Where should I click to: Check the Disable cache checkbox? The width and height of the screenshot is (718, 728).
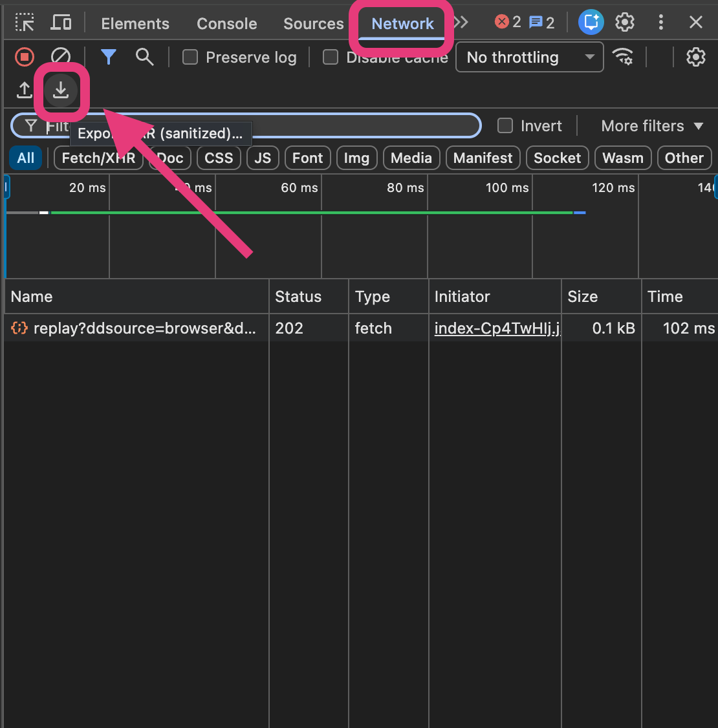point(331,58)
